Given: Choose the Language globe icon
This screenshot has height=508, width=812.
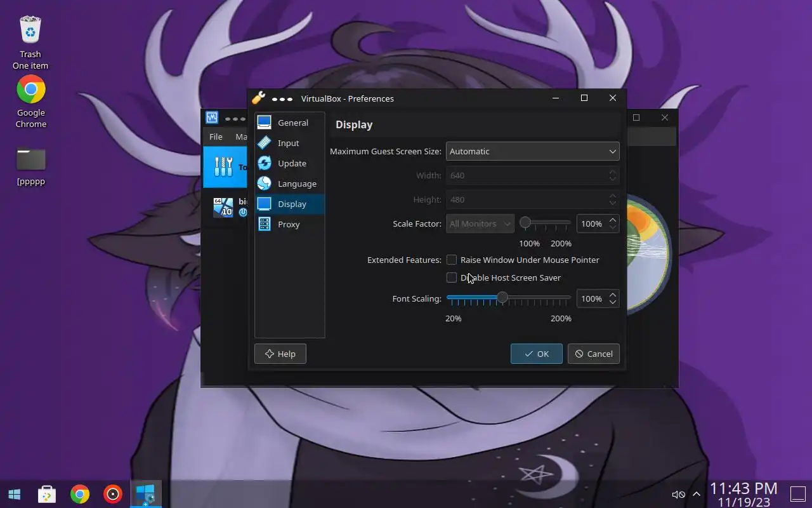Looking at the screenshot, I should click(265, 184).
